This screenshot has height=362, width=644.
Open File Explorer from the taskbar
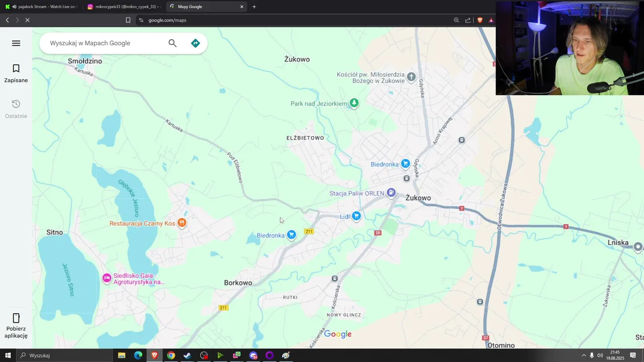pyautogui.click(x=122, y=355)
